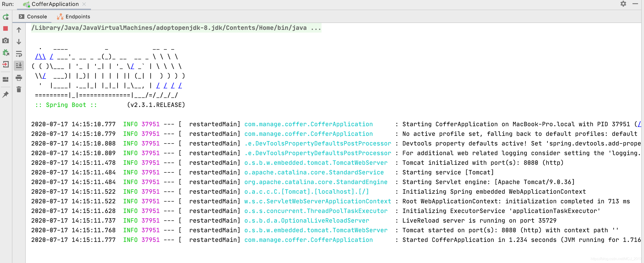Click the update running application bug icon
The height and width of the screenshot is (263, 644).
tap(6, 53)
